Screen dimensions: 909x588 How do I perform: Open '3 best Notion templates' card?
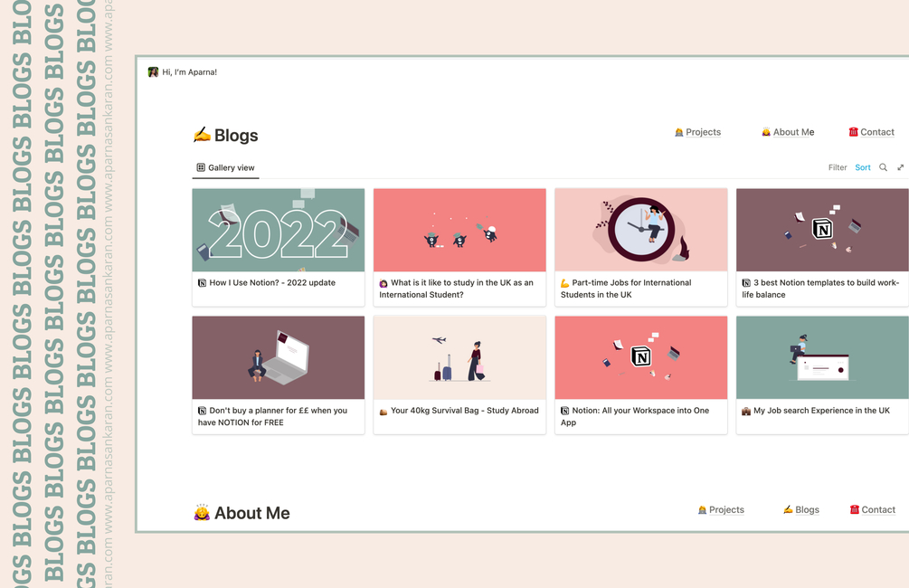point(822,247)
